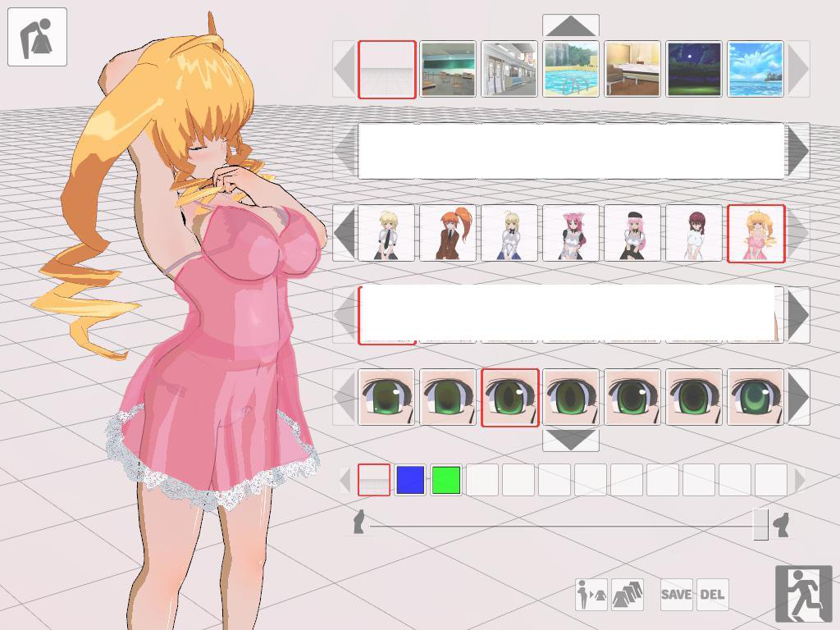Click the right arrow of character row
Image resolution: width=840 pixels, height=630 pixels.
799,233
